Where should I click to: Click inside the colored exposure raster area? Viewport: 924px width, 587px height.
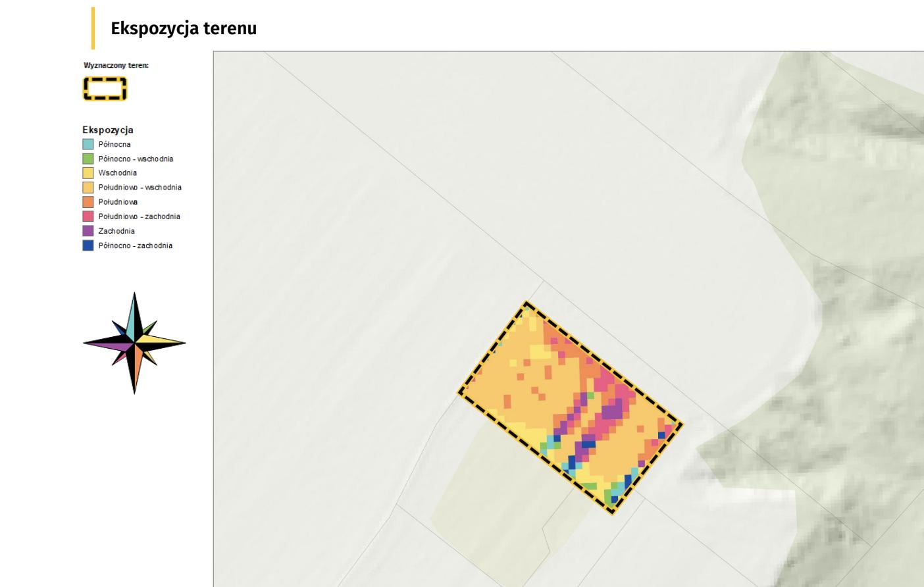pyautogui.click(x=570, y=407)
